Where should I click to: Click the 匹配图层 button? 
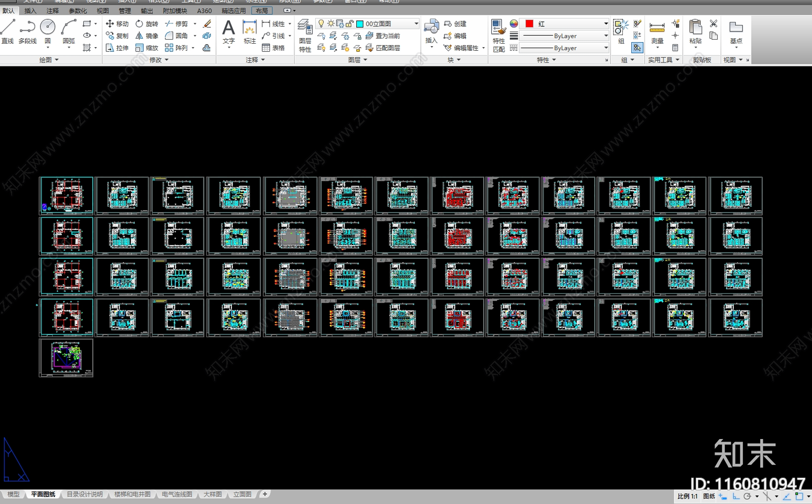(383, 48)
